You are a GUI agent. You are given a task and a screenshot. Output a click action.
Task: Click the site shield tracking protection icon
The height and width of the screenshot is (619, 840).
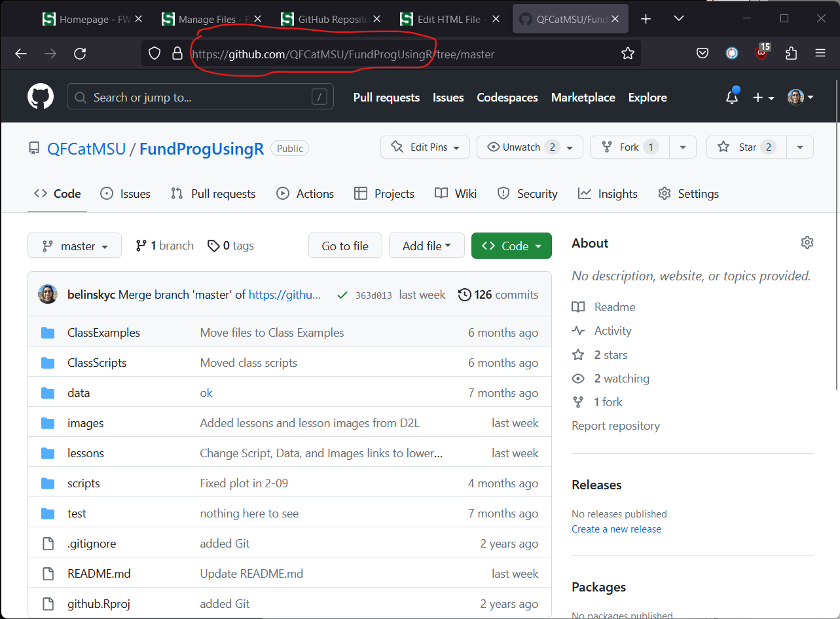click(x=155, y=54)
